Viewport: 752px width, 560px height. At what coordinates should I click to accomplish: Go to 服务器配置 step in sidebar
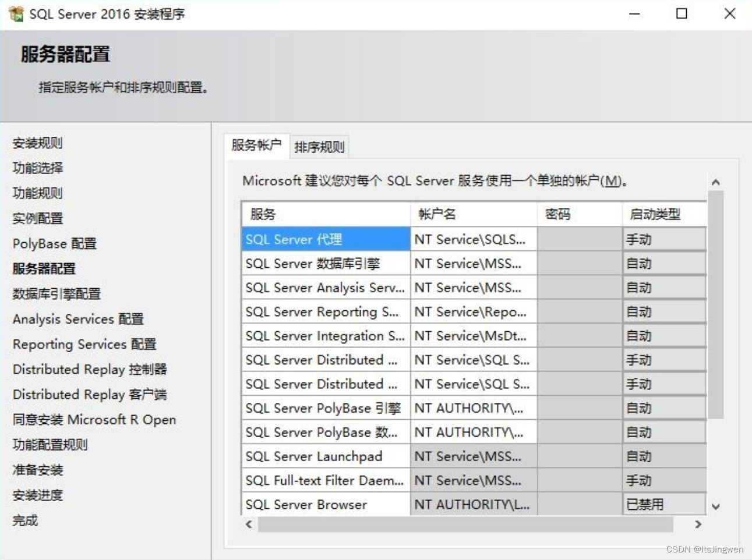pyautogui.click(x=44, y=269)
